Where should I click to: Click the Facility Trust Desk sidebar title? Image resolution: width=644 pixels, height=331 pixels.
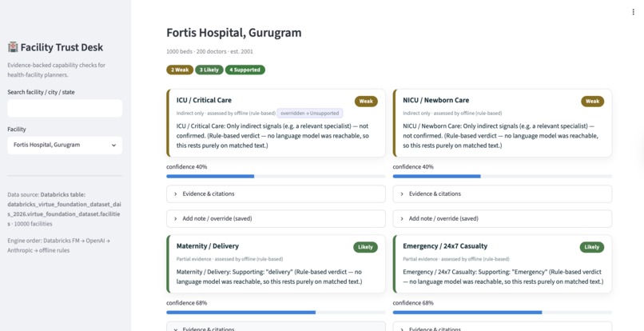(x=62, y=47)
